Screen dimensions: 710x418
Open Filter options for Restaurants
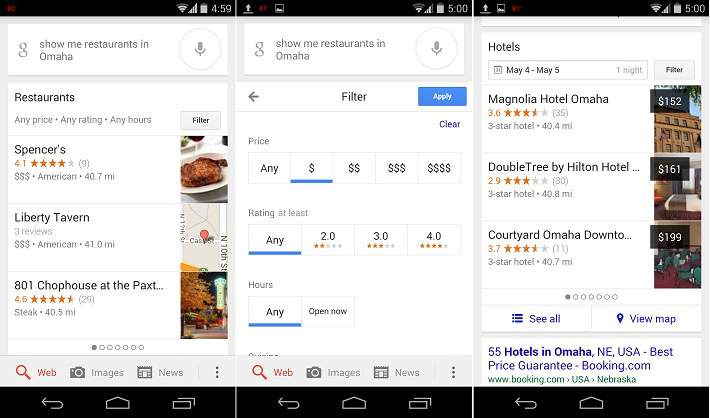pyautogui.click(x=201, y=120)
